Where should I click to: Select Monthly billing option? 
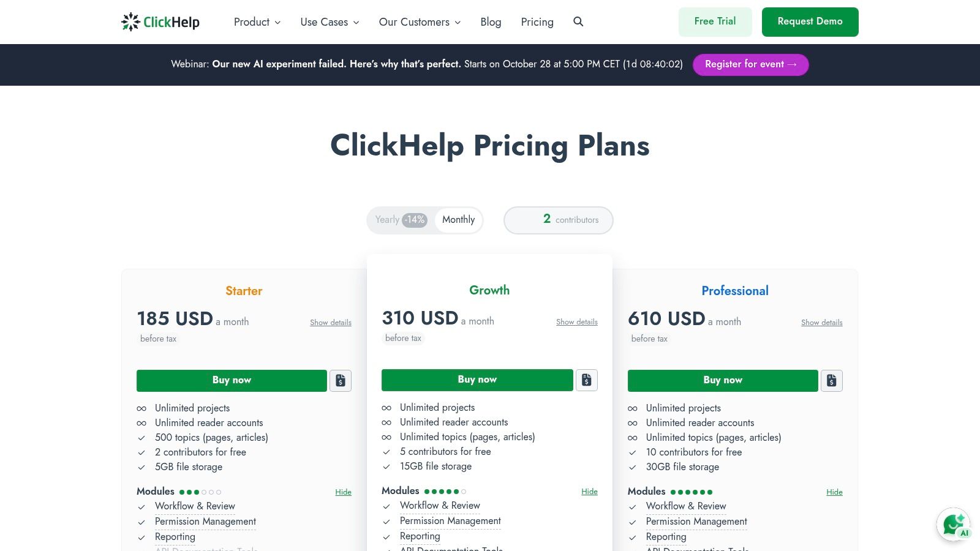(x=458, y=219)
